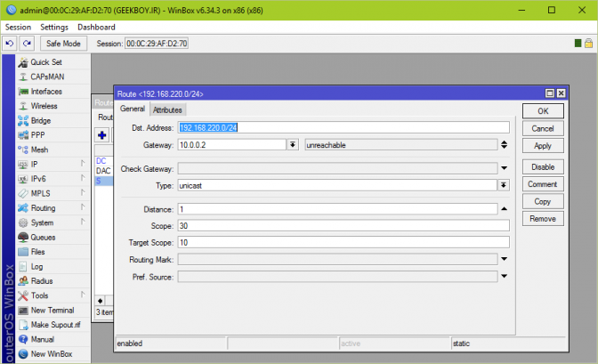This screenshot has width=598, height=364.
Task: Launch New Terminal from the sidebar
Action: tap(53, 311)
